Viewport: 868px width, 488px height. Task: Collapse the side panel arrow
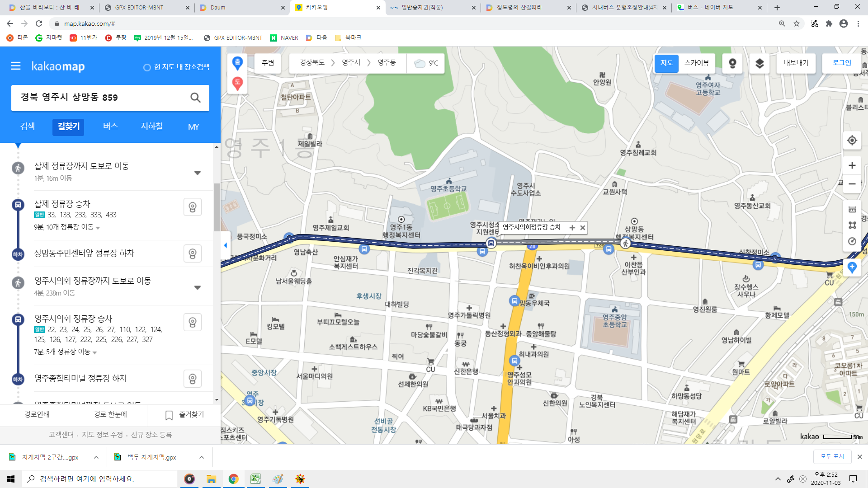tap(225, 245)
